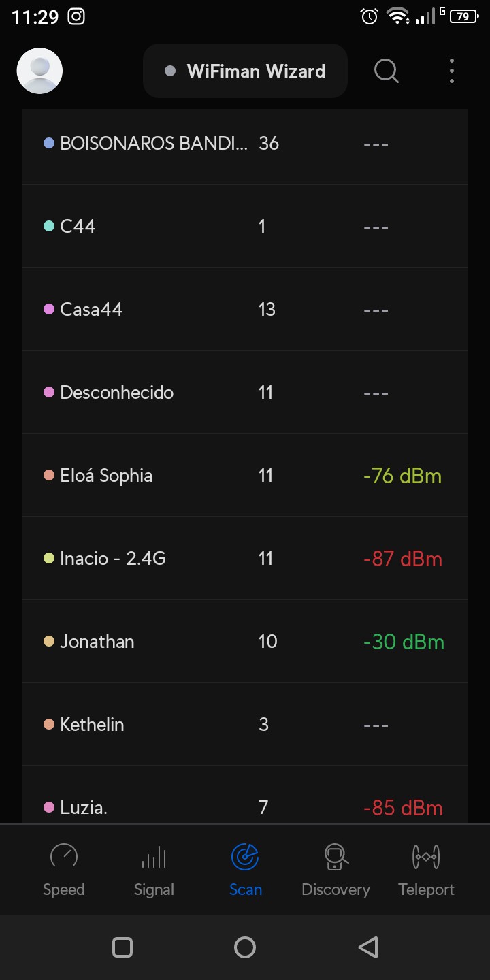The image size is (490, 980).
Task: Open the Discovery device search icon
Action: pos(336,857)
